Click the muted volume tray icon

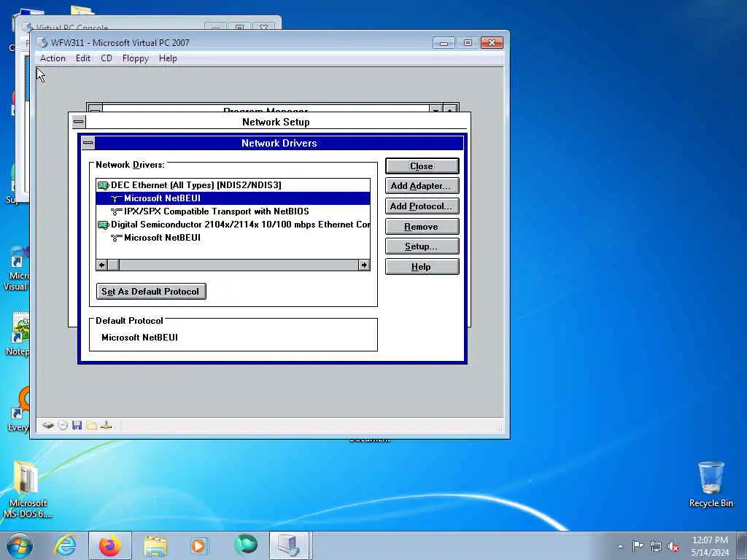[x=673, y=546]
